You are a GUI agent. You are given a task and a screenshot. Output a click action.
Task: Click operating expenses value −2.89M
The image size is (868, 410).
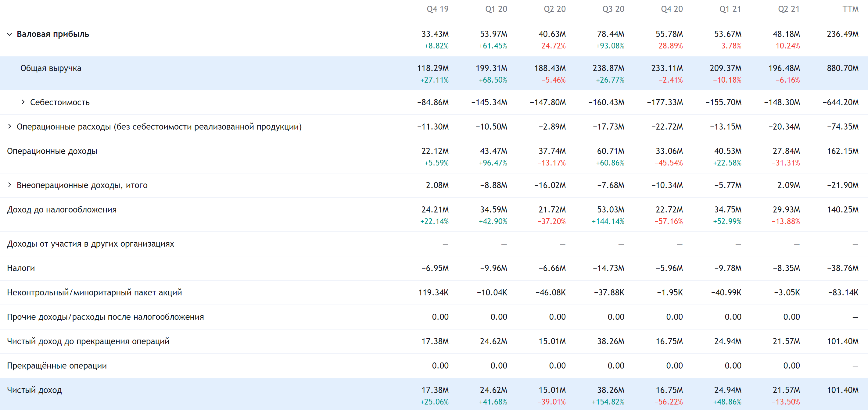point(552,127)
